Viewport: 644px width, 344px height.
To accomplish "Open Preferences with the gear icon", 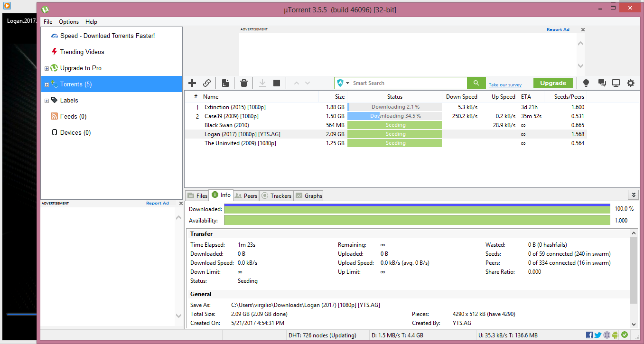I will [631, 83].
